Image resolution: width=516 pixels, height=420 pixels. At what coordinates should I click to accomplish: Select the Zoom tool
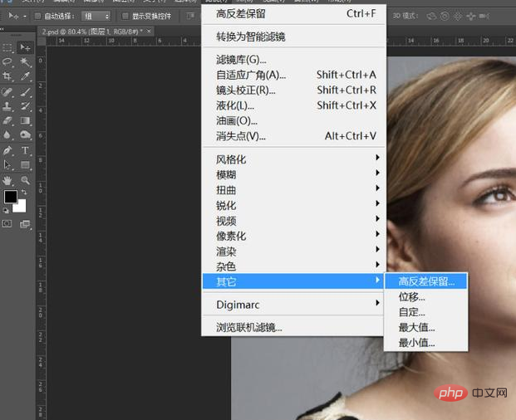pos(25,180)
